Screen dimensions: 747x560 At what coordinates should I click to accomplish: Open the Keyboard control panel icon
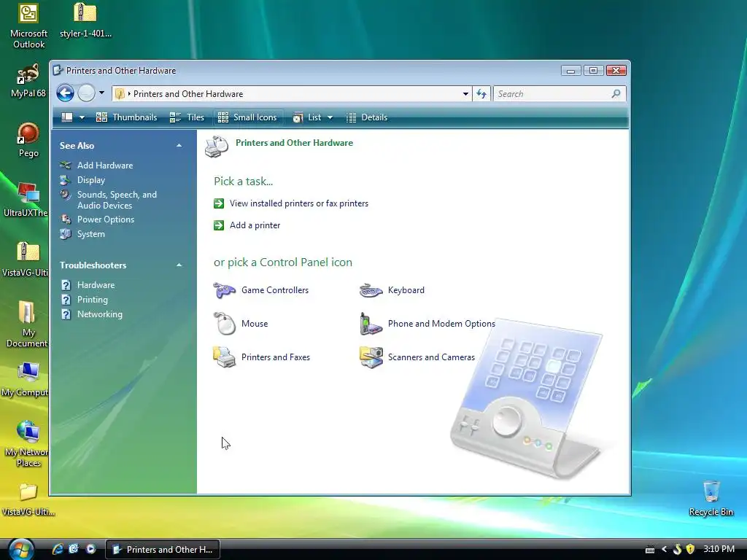click(371, 290)
